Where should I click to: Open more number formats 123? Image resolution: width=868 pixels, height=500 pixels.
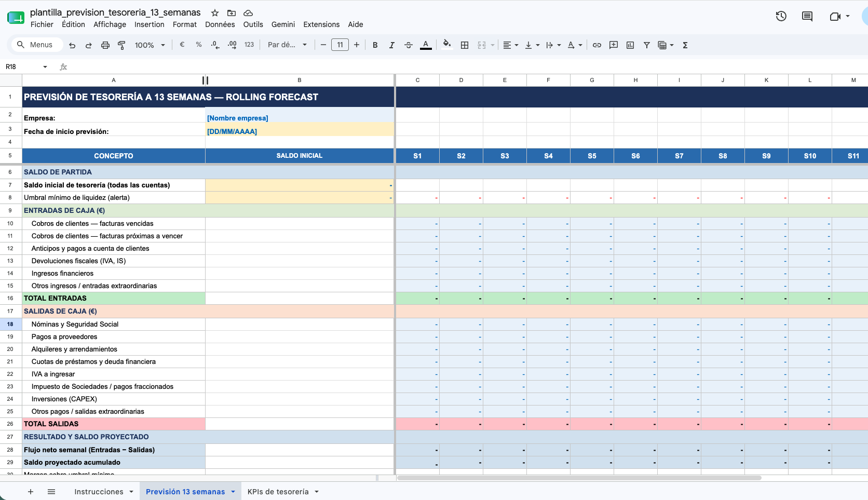(249, 45)
